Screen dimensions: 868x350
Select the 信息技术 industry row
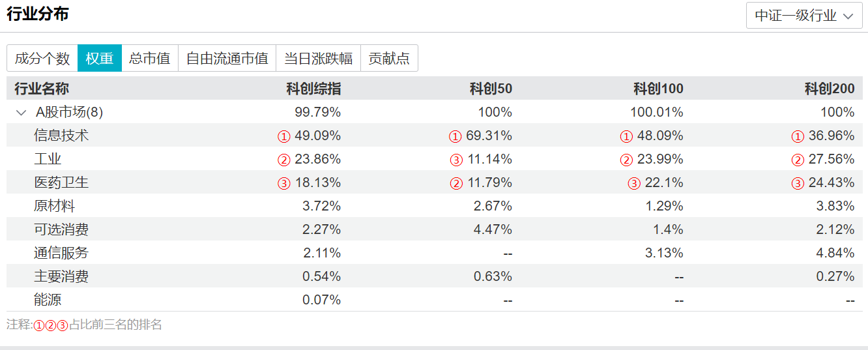tap(61, 136)
